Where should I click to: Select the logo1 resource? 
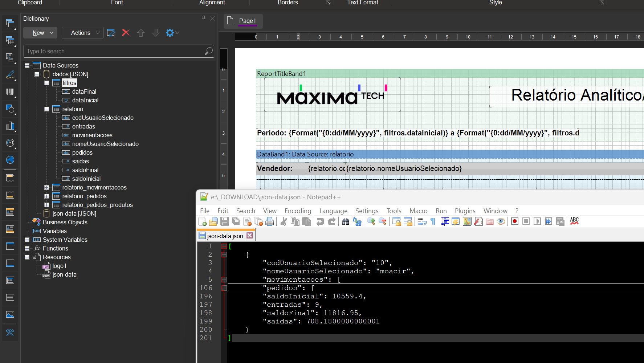(x=59, y=266)
